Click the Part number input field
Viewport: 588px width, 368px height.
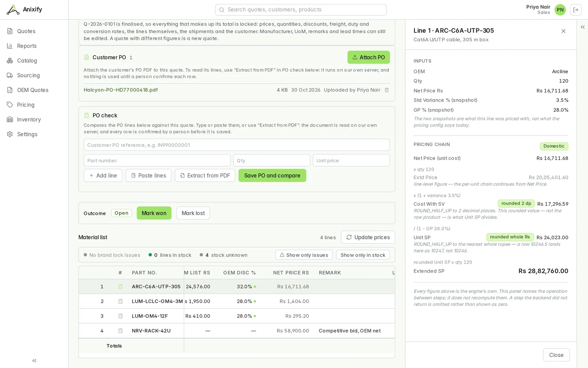point(157,160)
